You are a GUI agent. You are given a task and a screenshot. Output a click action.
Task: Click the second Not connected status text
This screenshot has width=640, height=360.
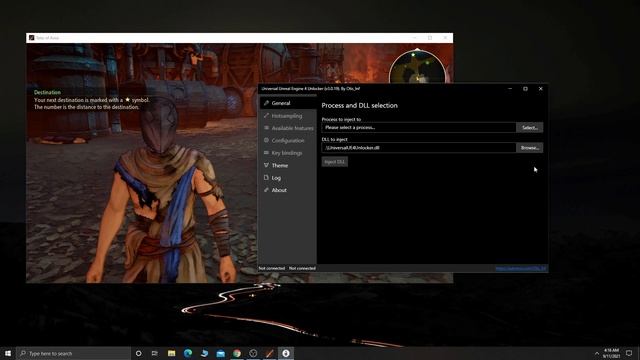click(x=302, y=268)
